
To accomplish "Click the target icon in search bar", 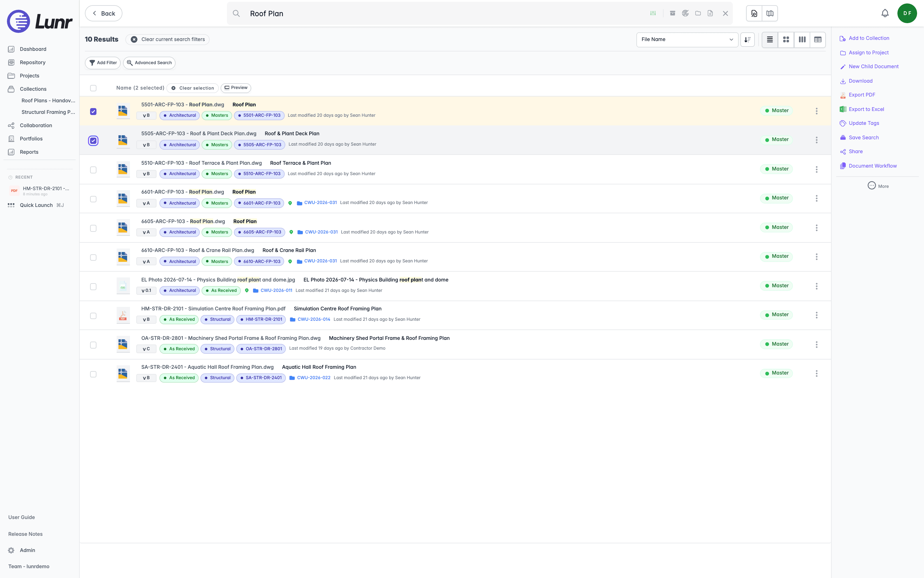I will (685, 13).
